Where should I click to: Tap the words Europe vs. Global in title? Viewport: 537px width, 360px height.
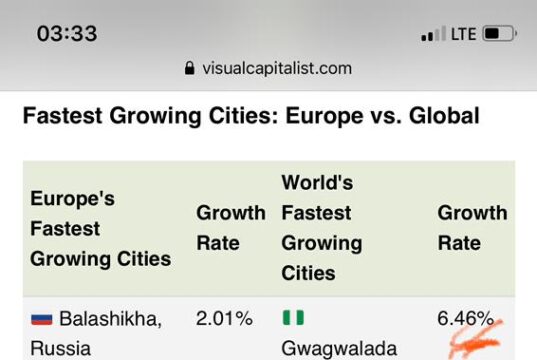[x=382, y=116]
